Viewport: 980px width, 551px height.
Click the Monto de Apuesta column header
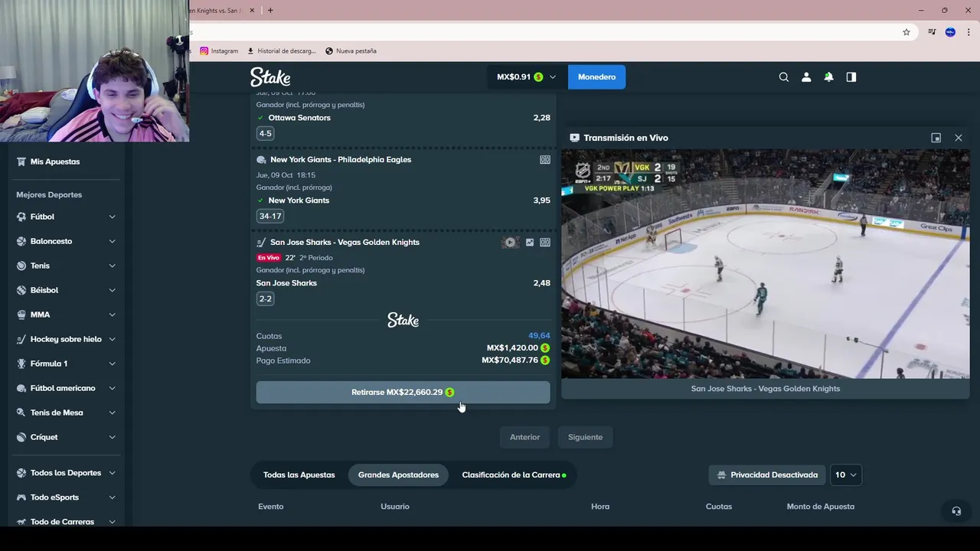[x=820, y=507]
